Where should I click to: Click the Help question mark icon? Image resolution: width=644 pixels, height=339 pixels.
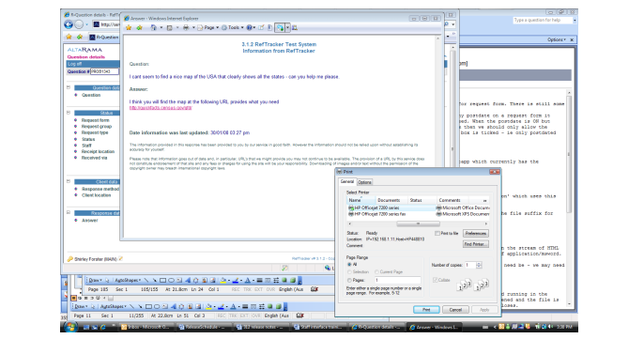coord(250,27)
